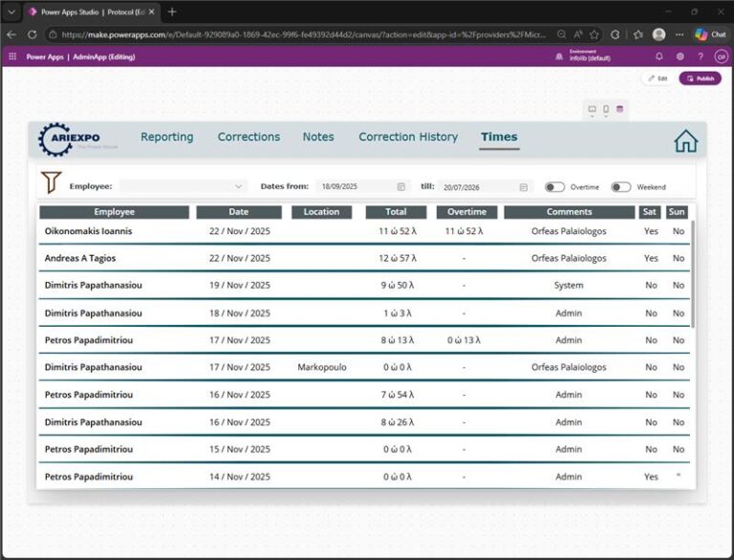Click the pink layout icon in preview bar
734x560 pixels.
[x=619, y=109]
